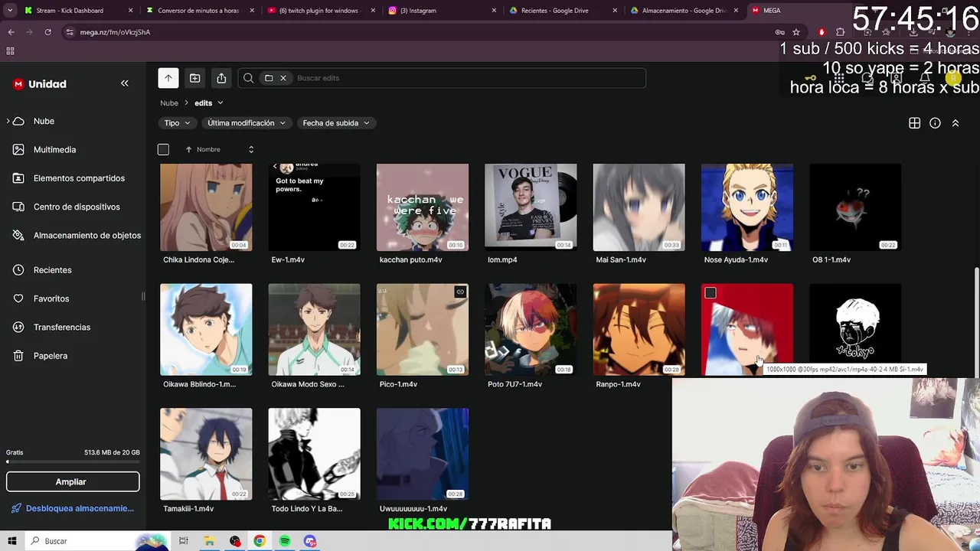Open the Tipo filter dropdown
This screenshot has width=980, height=551.
click(x=177, y=123)
